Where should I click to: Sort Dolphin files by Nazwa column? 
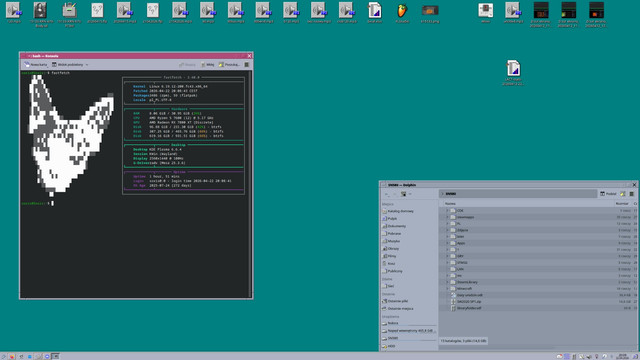click(450, 203)
